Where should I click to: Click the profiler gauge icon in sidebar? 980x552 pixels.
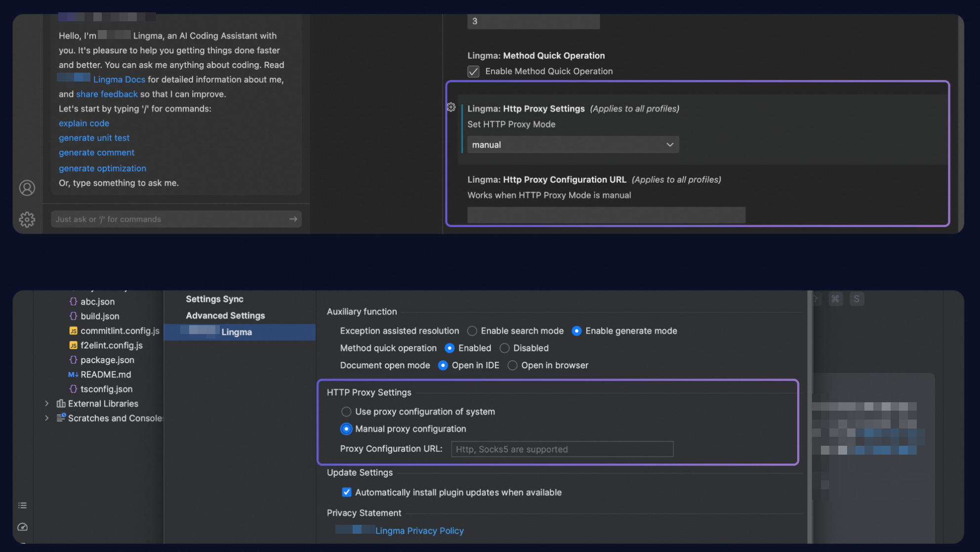23,527
